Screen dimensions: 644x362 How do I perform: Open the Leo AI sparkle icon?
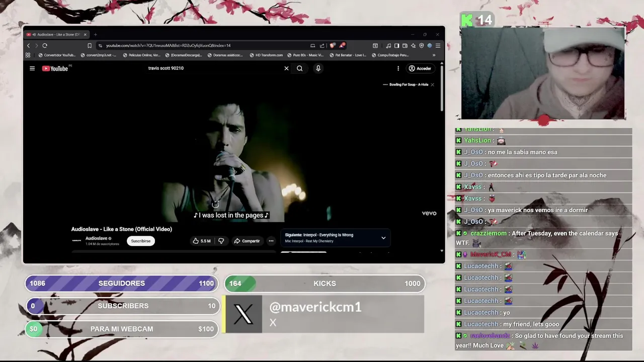pos(413,45)
